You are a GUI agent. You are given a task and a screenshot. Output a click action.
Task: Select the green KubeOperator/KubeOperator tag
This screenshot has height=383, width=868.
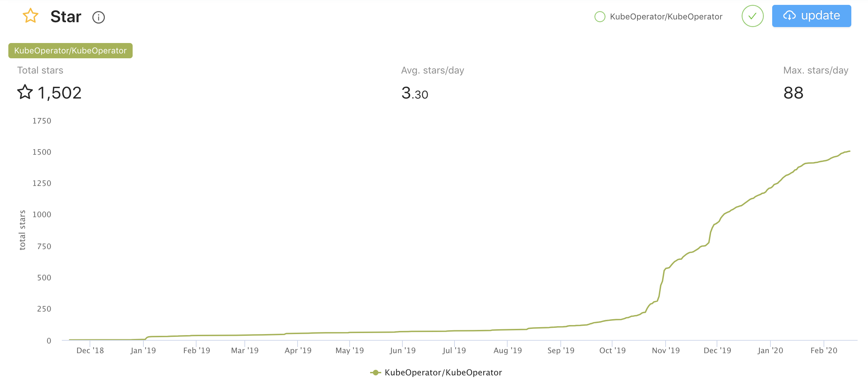pos(70,51)
